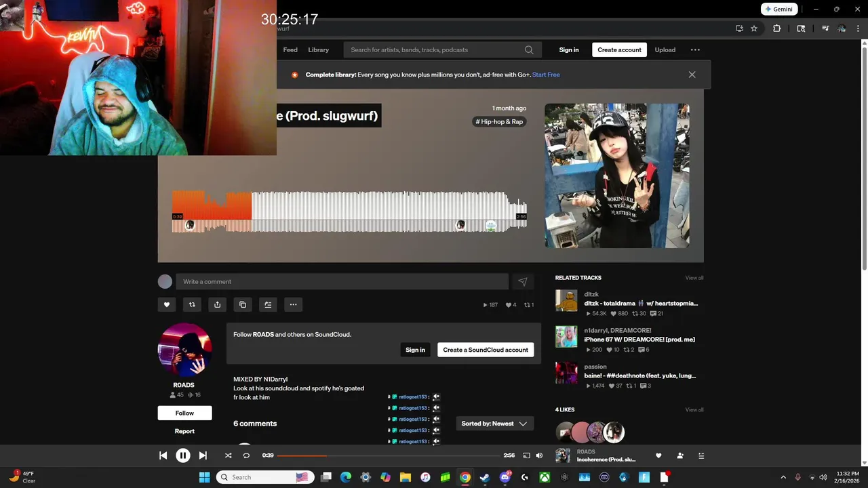Click the Windows taskbar search box

pos(264,477)
